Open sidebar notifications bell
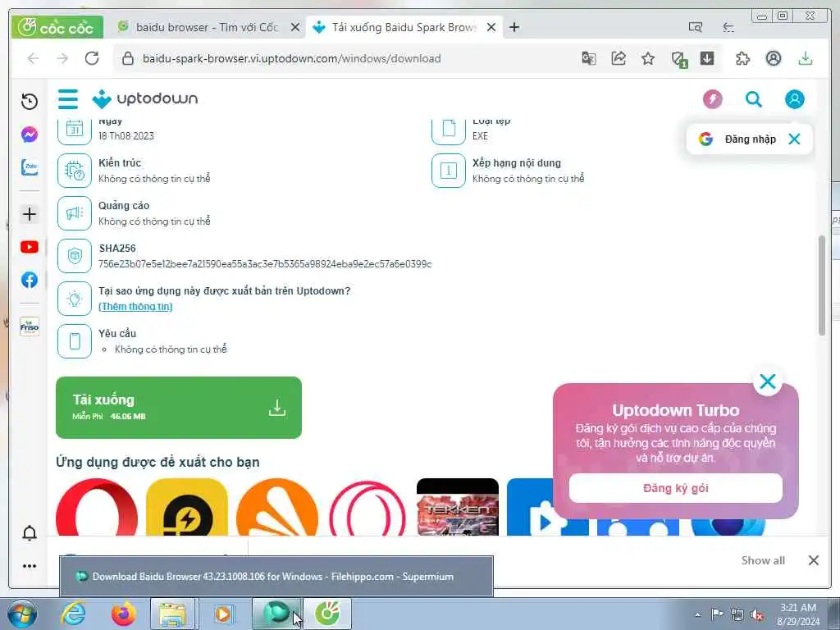The image size is (840, 630). [x=30, y=533]
